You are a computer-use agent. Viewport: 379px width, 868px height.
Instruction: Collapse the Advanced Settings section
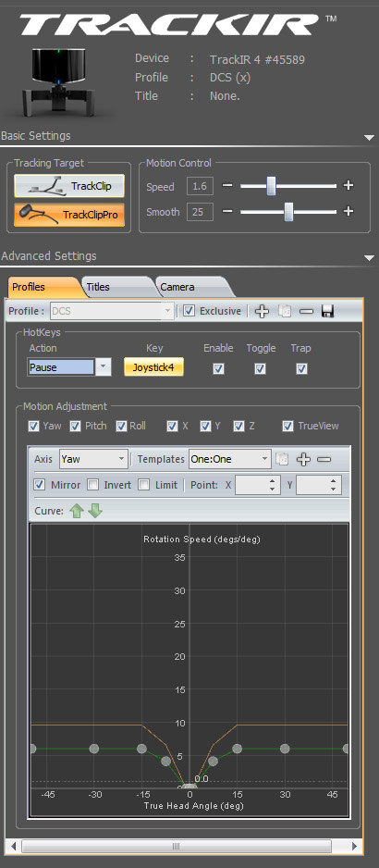point(369,258)
